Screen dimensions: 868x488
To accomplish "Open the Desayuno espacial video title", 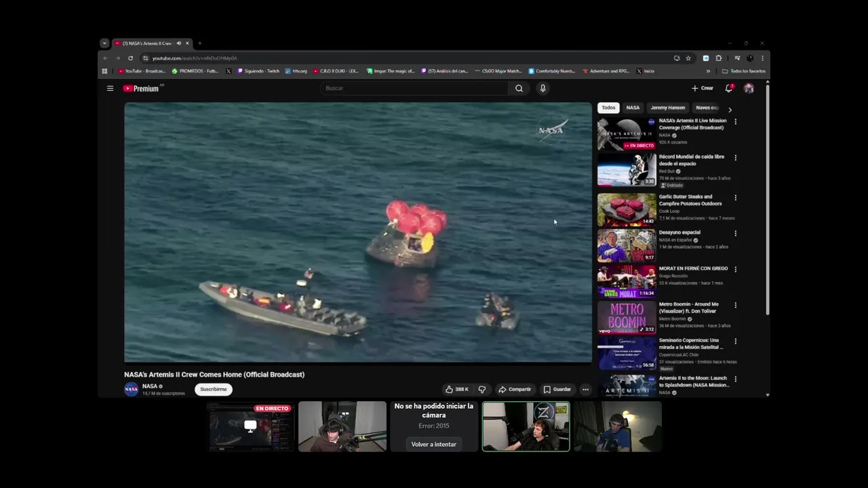I will tap(679, 232).
